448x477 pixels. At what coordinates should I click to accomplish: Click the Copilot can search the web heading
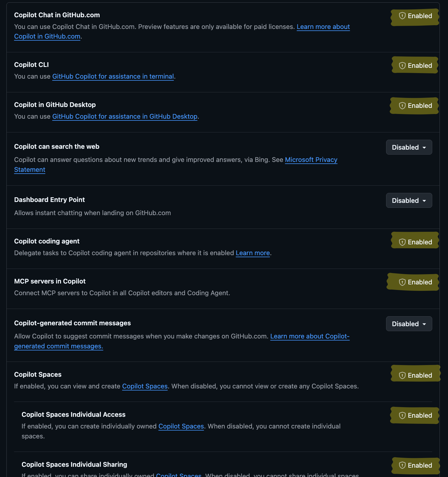point(57,147)
